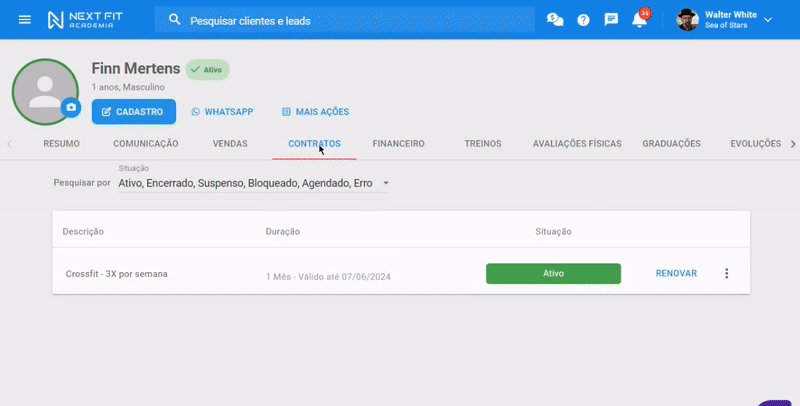This screenshot has height=406, width=800.
Task: Open the three-dot menu for Crossfit contract
Action: 727,273
